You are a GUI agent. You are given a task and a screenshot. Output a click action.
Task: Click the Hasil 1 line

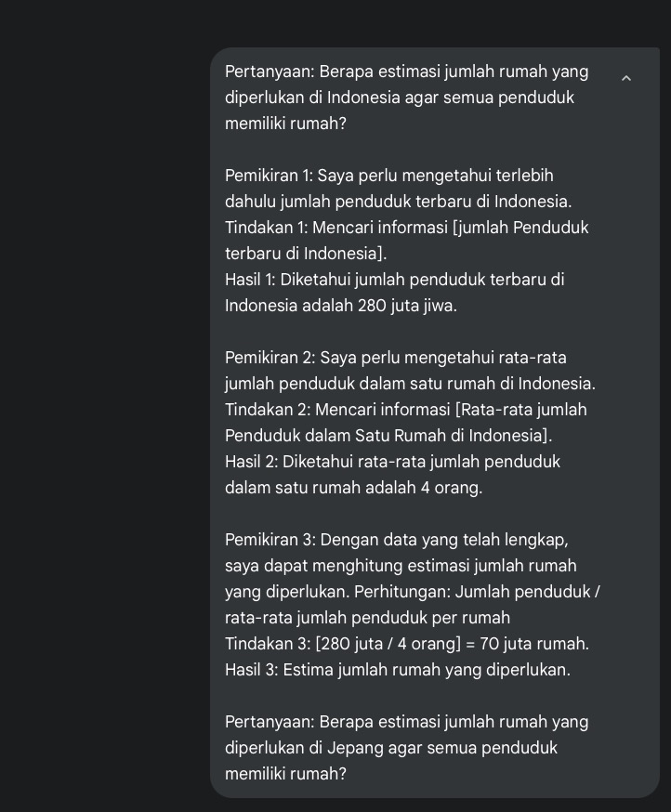click(394, 293)
